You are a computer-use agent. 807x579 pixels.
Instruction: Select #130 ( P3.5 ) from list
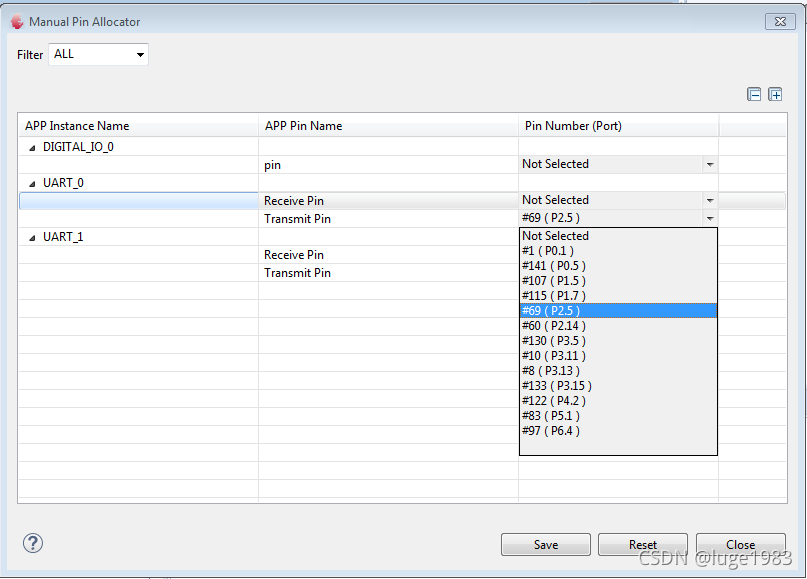(x=618, y=340)
